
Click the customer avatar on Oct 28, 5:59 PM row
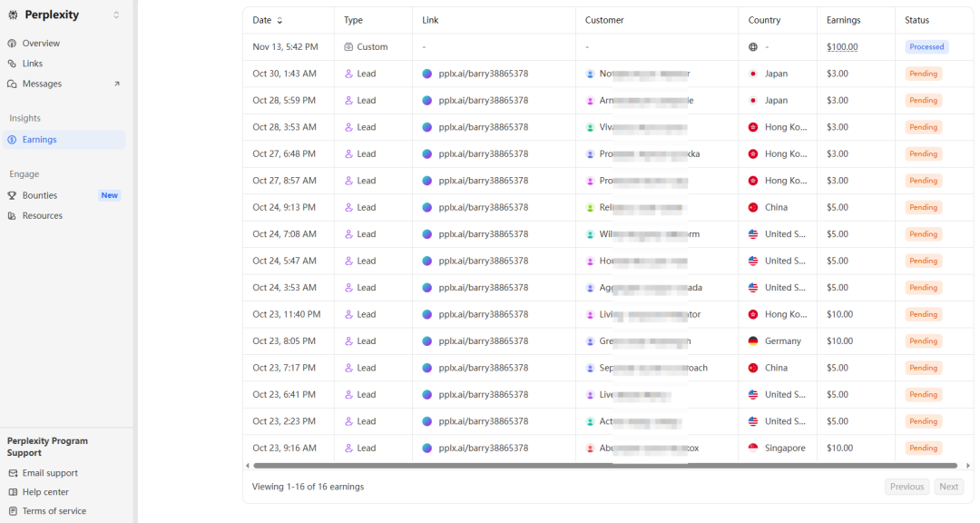point(590,101)
